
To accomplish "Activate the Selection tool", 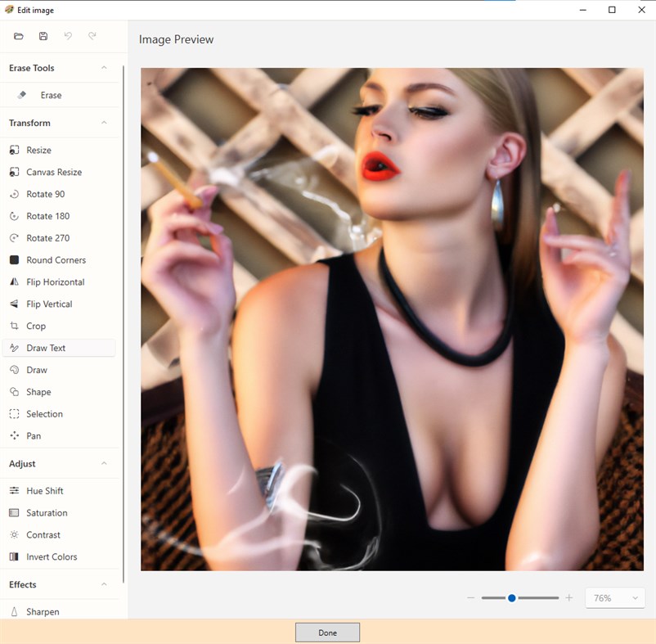I will [x=45, y=413].
